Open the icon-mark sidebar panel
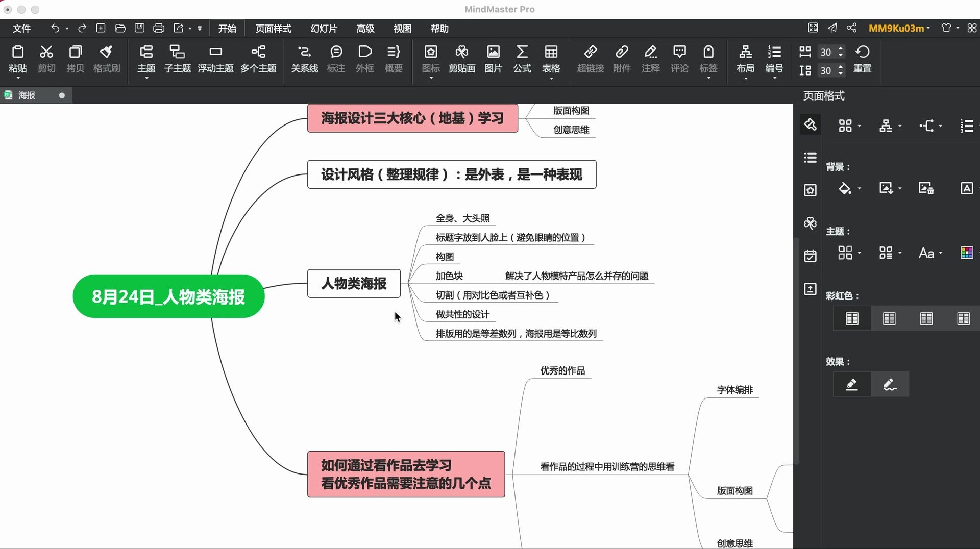 pyautogui.click(x=810, y=190)
